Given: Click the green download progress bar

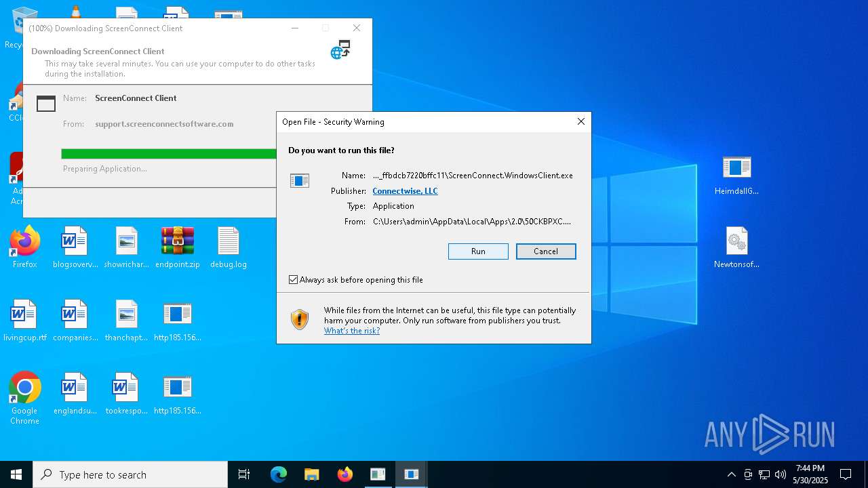Looking at the screenshot, I should coord(169,154).
